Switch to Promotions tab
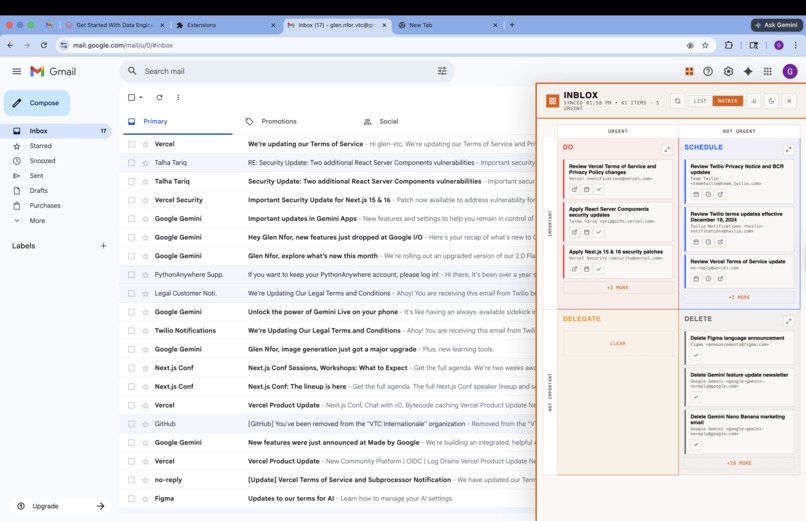 pyautogui.click(x=279, y=121)
